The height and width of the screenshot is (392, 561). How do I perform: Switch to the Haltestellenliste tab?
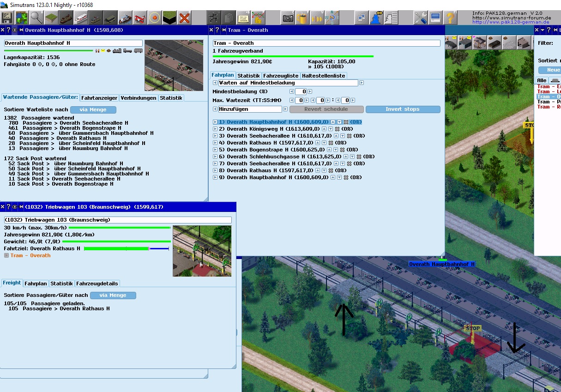point(323,76)
